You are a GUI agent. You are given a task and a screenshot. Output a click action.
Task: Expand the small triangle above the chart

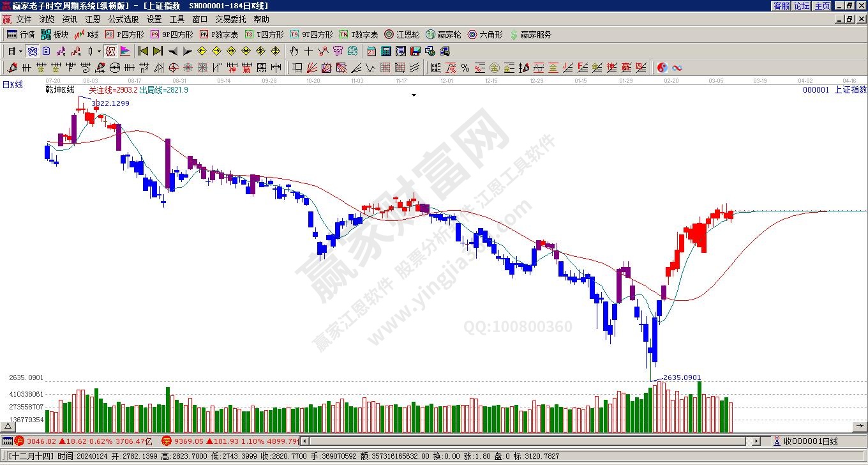[414, 95]
